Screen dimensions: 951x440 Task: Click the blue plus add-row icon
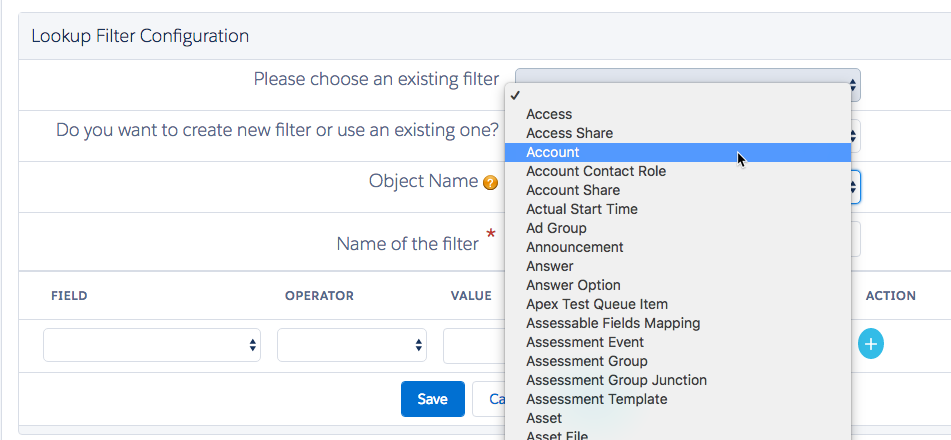[x=871, y=344]
